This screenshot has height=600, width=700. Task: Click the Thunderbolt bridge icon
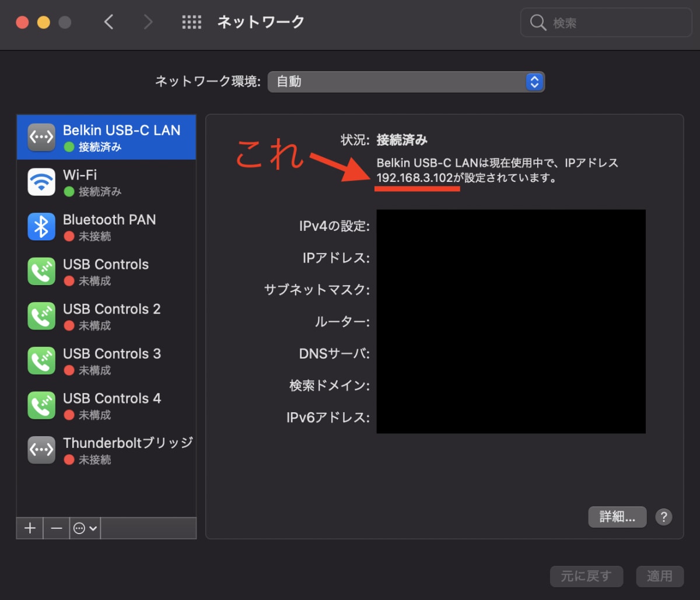41,450
